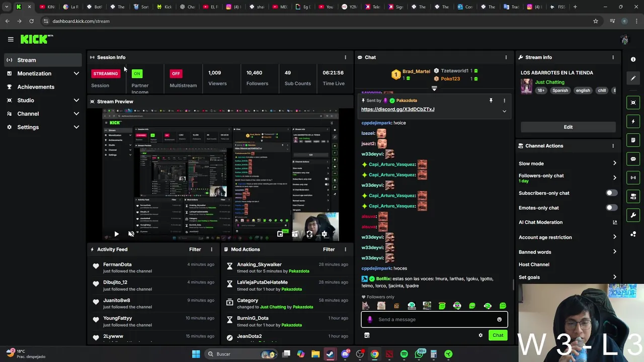Click the screenshot frame icon in right sidebar

(x=633, y=103)
